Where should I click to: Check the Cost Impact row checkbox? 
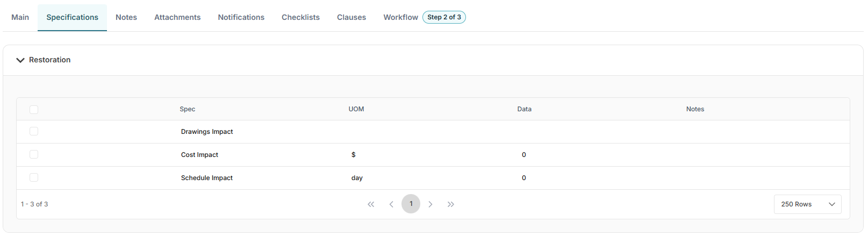click(34, 154)
